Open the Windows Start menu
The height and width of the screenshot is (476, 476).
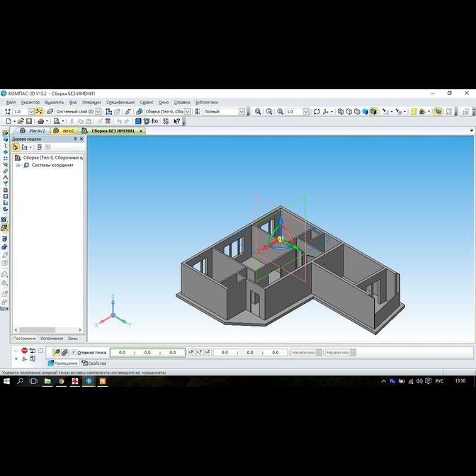6,381
